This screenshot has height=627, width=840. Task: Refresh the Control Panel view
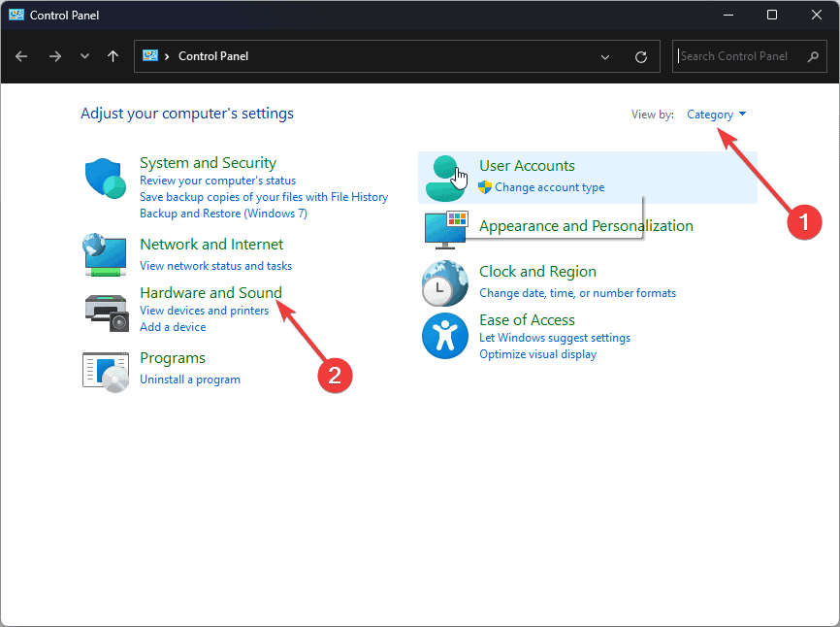pos(641,57)
